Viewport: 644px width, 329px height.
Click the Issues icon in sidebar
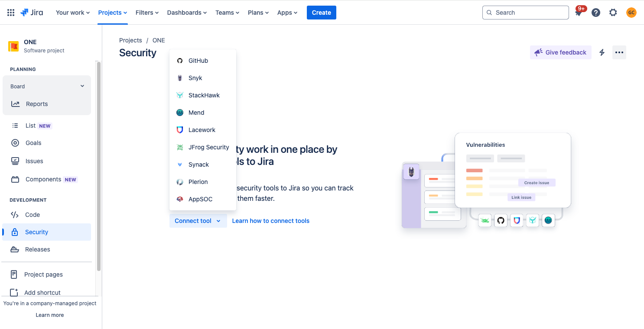point(15,161)
